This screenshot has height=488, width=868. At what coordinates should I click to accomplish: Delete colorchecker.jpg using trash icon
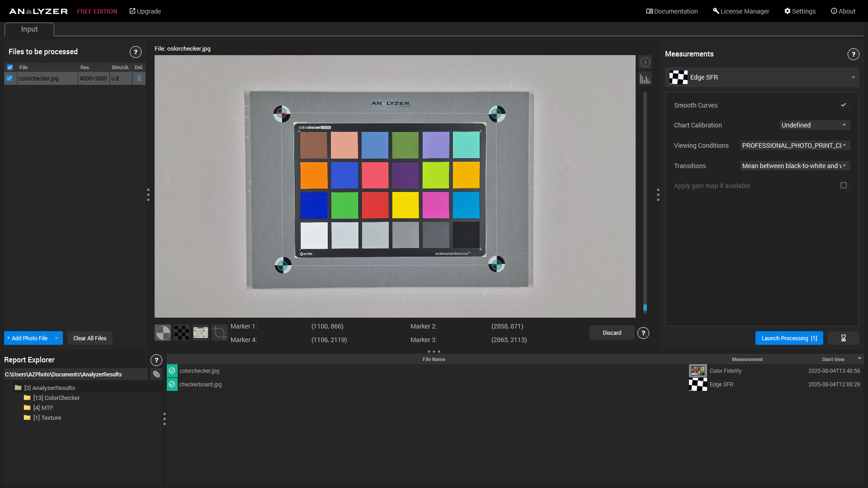[x=139, y=79]
